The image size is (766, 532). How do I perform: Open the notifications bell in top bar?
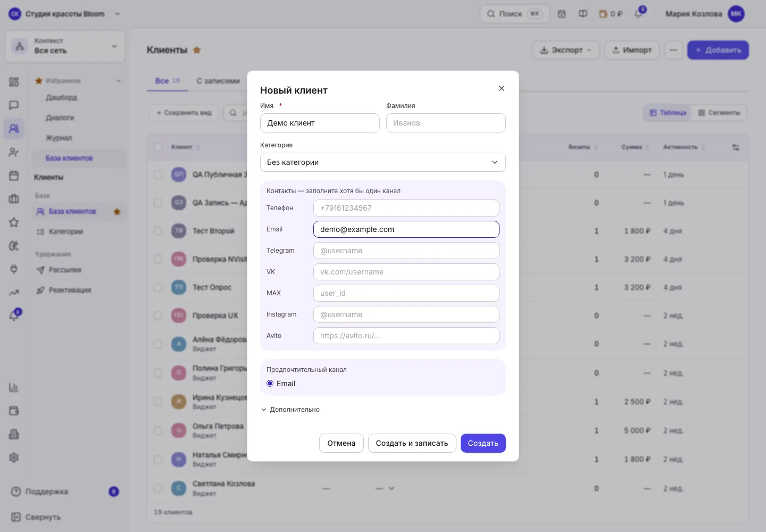click(x=639, y=13)
